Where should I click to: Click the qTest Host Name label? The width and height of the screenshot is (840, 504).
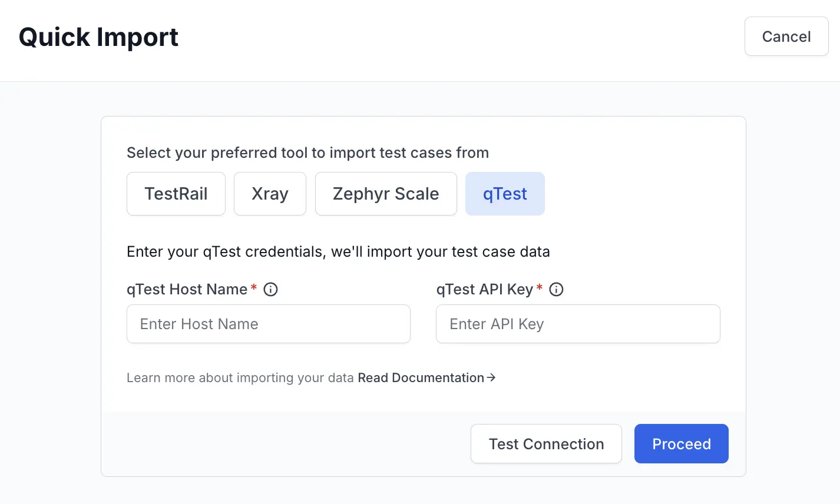(x=187, y=290)
